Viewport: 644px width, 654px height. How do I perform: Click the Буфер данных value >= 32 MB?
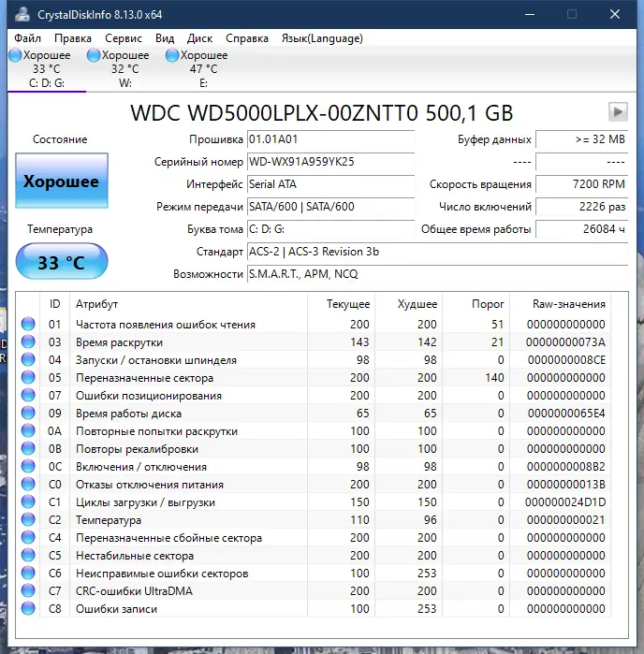pyautogui.click(x=582, y=139)
